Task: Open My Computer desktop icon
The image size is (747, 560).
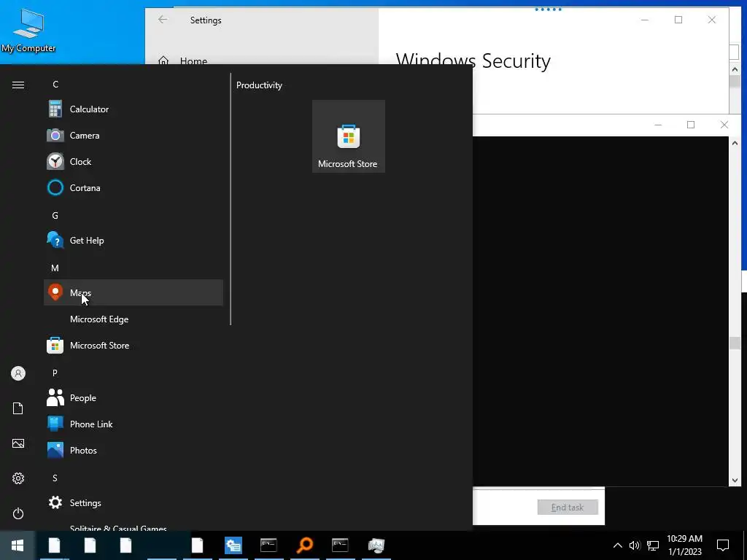Action: coord(28,31)
